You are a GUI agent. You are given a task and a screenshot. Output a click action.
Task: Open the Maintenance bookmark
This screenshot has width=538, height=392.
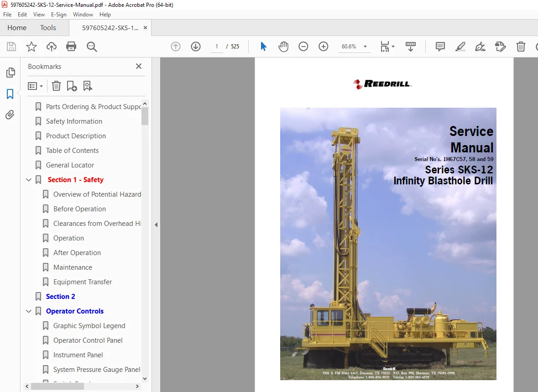[x=73, y=267]
